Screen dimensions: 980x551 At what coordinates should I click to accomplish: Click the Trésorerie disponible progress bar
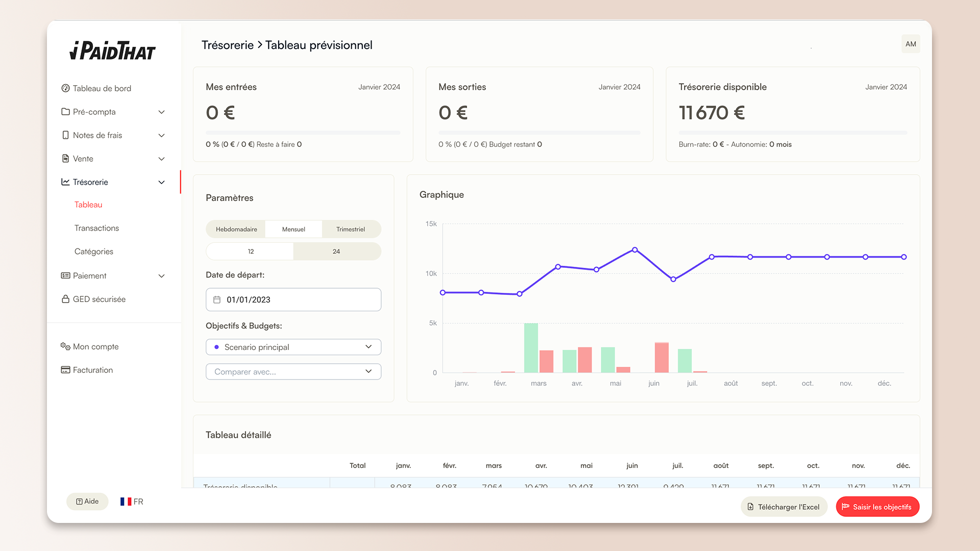click(793, 133)
